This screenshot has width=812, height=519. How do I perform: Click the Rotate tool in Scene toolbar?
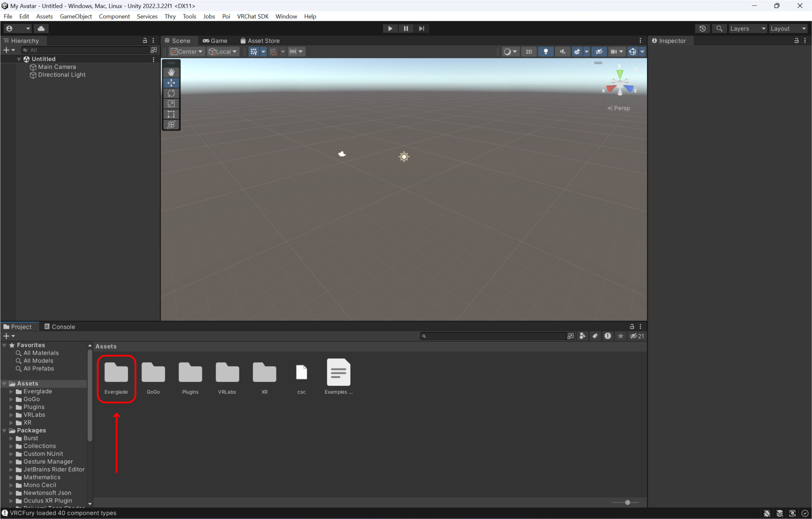click(x=171, y=93)
